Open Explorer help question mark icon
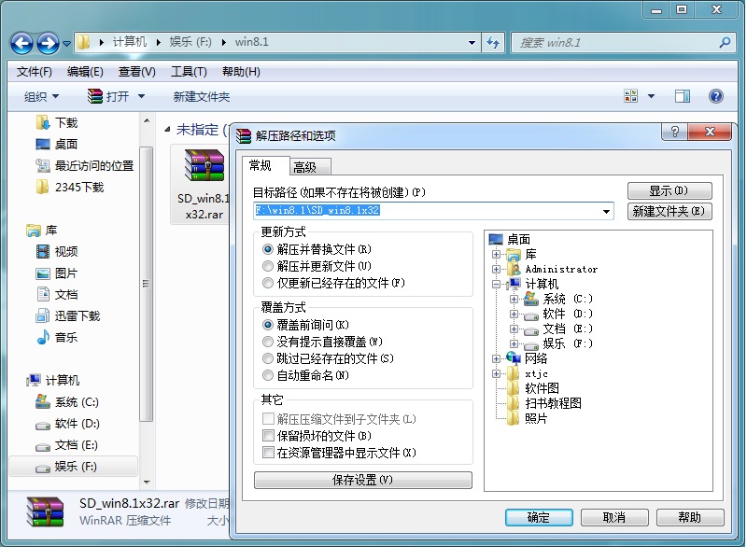 click(x=715, y=96)
